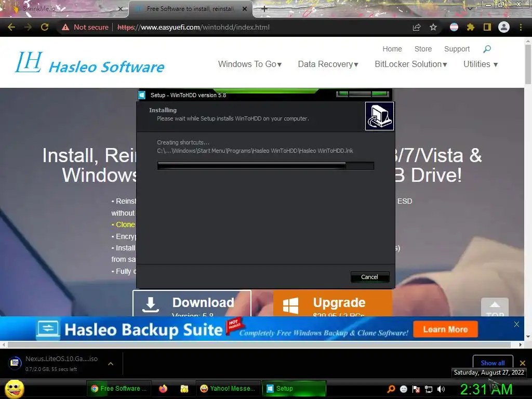Viewport: 532px width, 399px height.
Task: Click the orange Upgrade button
Action: (332, 303)
